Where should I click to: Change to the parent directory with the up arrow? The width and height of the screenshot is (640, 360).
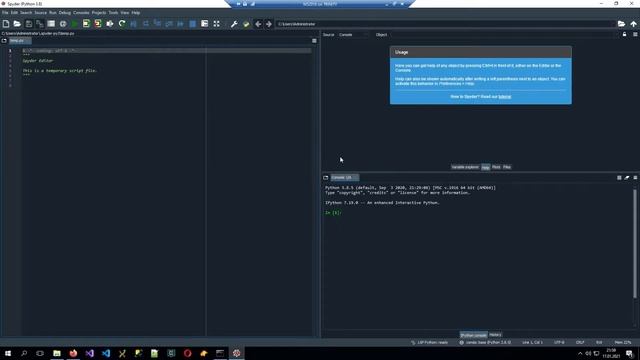click(633, 24)
